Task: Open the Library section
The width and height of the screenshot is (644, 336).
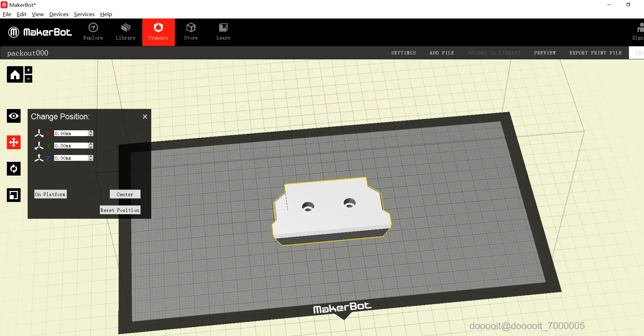Action: pos(126,32)
